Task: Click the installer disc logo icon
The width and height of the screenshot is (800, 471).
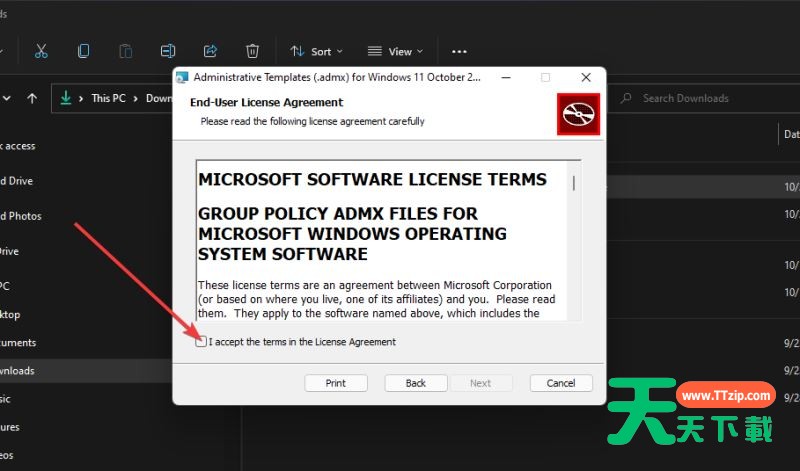Action: (x=578, y=114)
